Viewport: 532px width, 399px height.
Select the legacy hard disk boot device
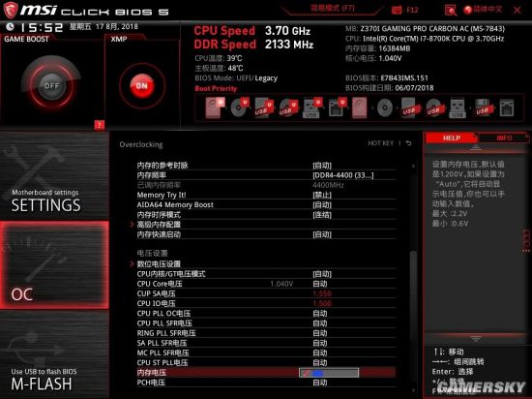coord(359,107)
